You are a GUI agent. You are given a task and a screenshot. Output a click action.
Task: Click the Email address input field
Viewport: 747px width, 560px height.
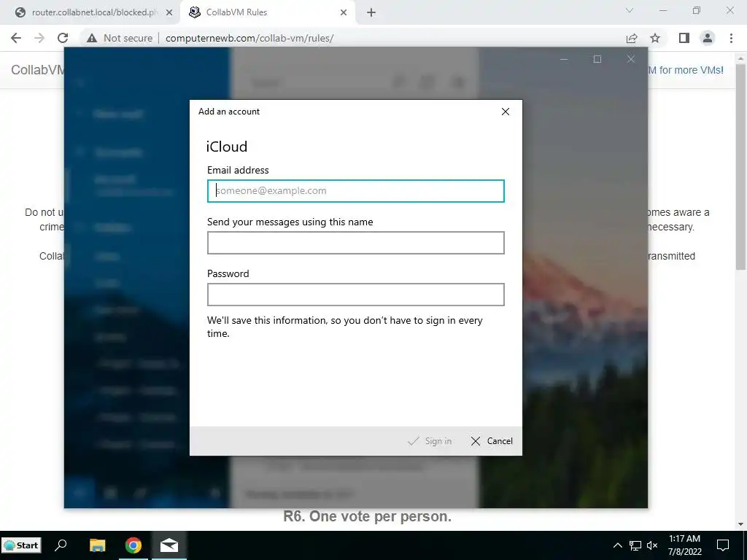[x=355, y=191]
